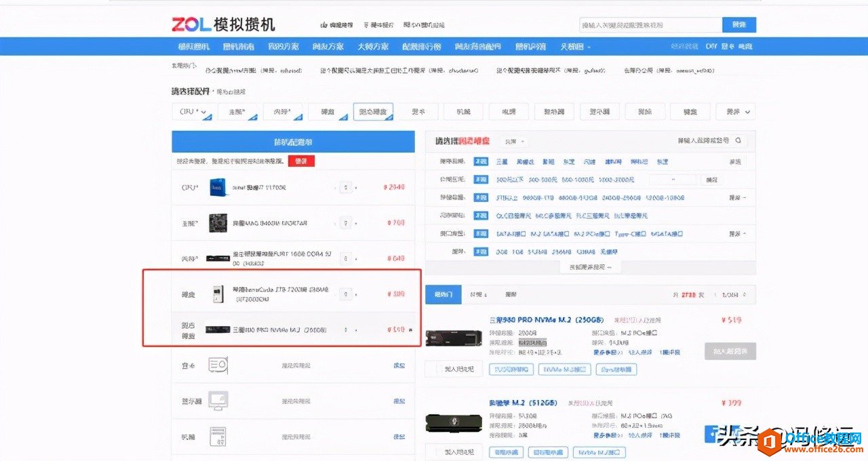Click the computer case placeholder icon
This screenshot has height=461, width=868.
(218, 435)
